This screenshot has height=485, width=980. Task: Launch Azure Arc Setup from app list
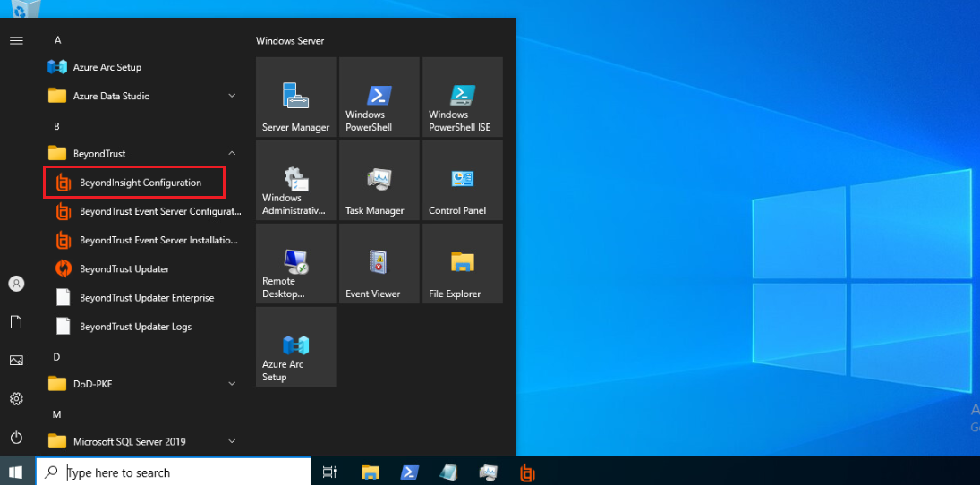143,67
